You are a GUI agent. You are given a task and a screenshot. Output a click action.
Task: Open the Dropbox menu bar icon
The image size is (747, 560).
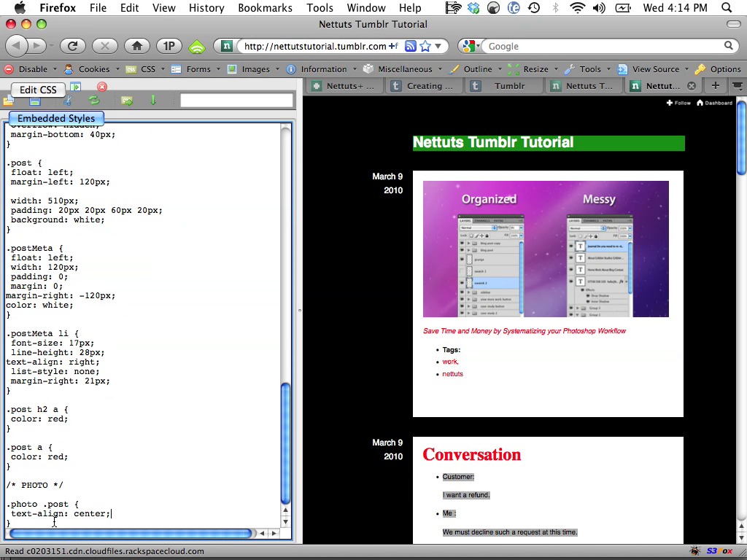473,7
